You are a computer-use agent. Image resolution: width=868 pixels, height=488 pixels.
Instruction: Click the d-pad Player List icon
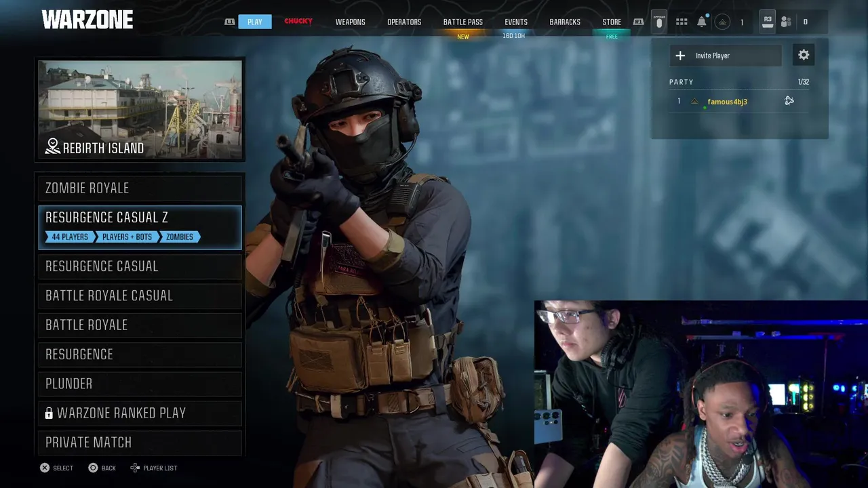135,468
